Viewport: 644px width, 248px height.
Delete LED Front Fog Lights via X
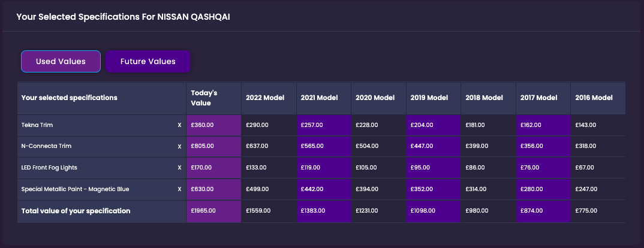point(179,168)
